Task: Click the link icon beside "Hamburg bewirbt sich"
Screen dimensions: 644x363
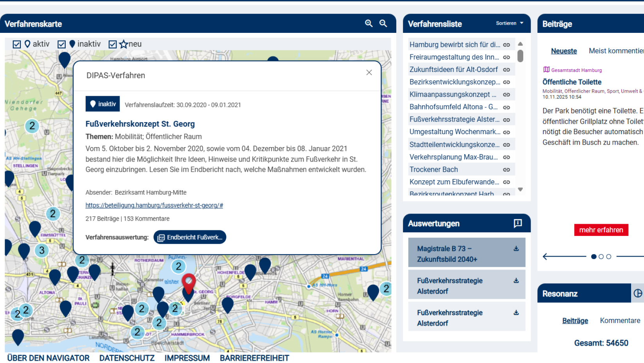Action: point(506,44)
